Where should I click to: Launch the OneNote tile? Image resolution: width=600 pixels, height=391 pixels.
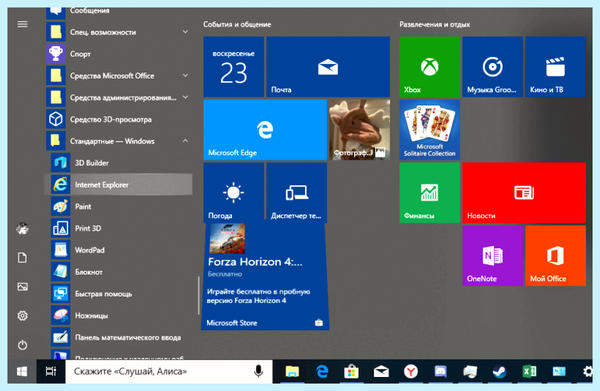point(492,256)
